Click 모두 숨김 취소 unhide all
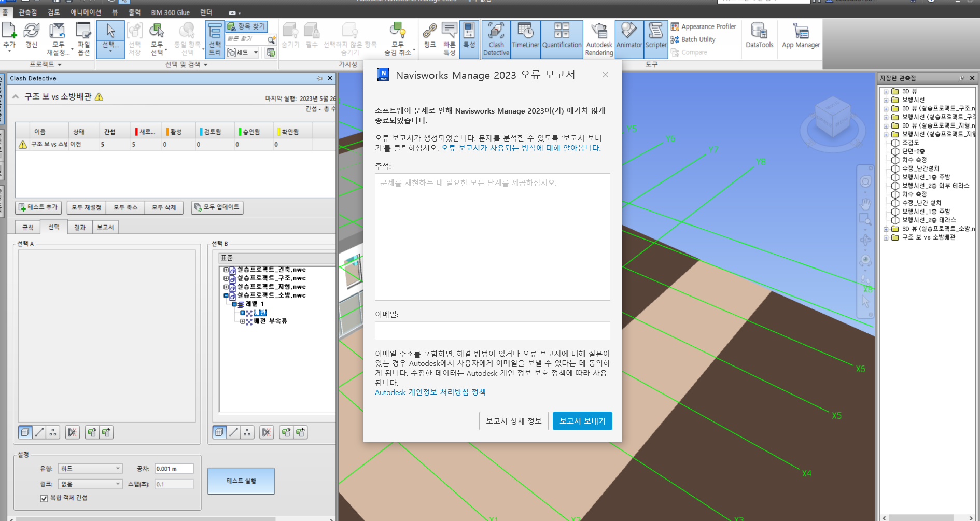Viewport: 980px width, 521px height. click(x=398, y=39)
